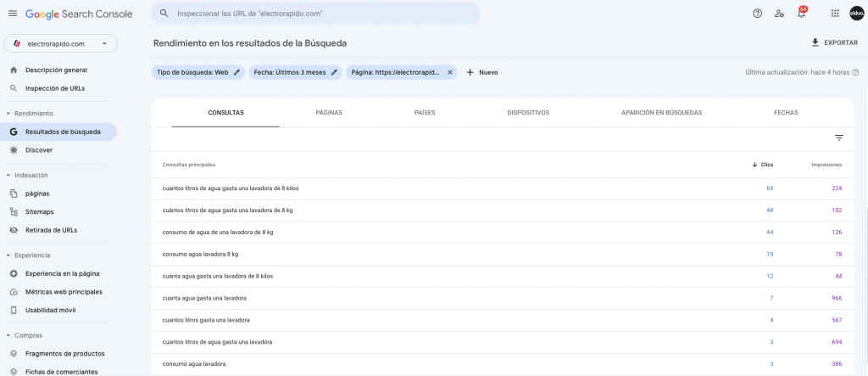Collapse the Compras section
This screenshot has height=376, width=868.
tap(8, 335)
